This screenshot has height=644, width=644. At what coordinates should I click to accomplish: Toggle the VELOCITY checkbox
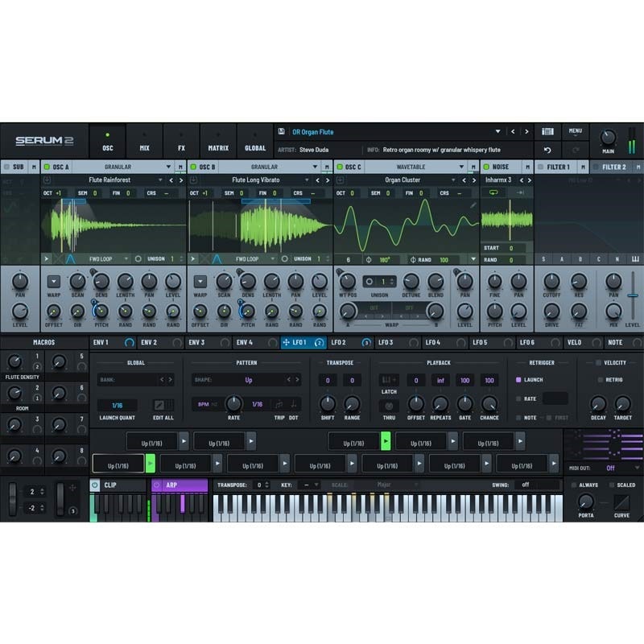[x=597, y=362]
